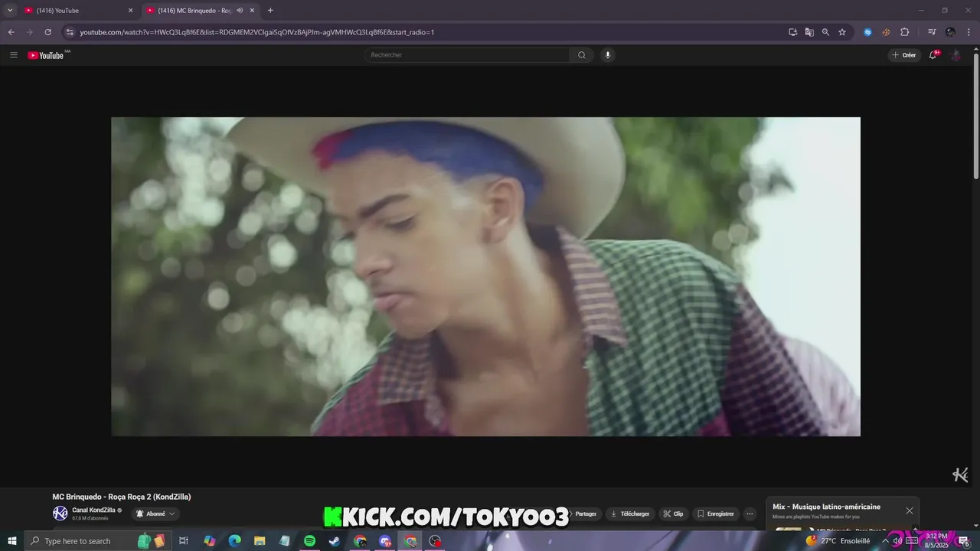The image size is (980, 551).
Task: Open media controls icon in Chrome toolbar
Action: click(x=932, y=32)
